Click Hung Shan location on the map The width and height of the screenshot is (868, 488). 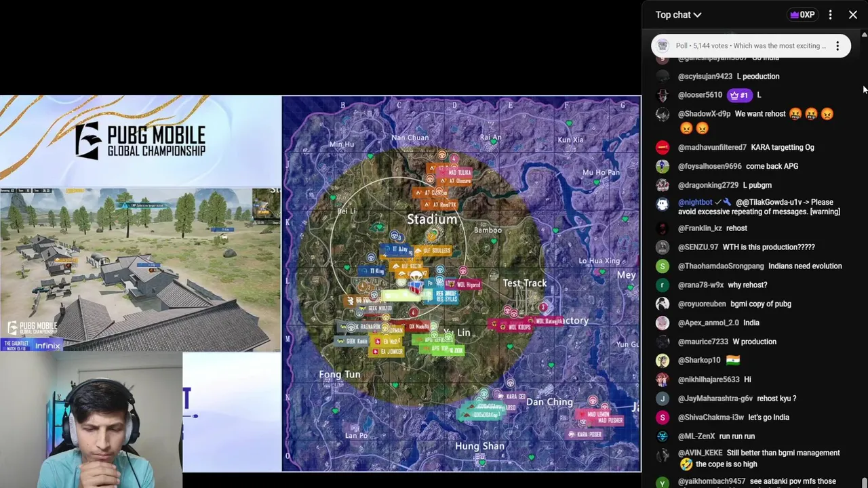click(x=479, y=446)
